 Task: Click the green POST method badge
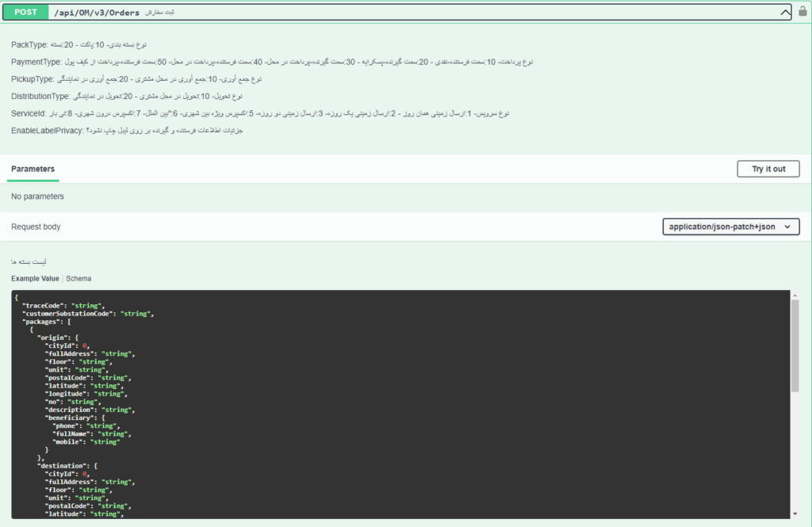coord(25,13)
